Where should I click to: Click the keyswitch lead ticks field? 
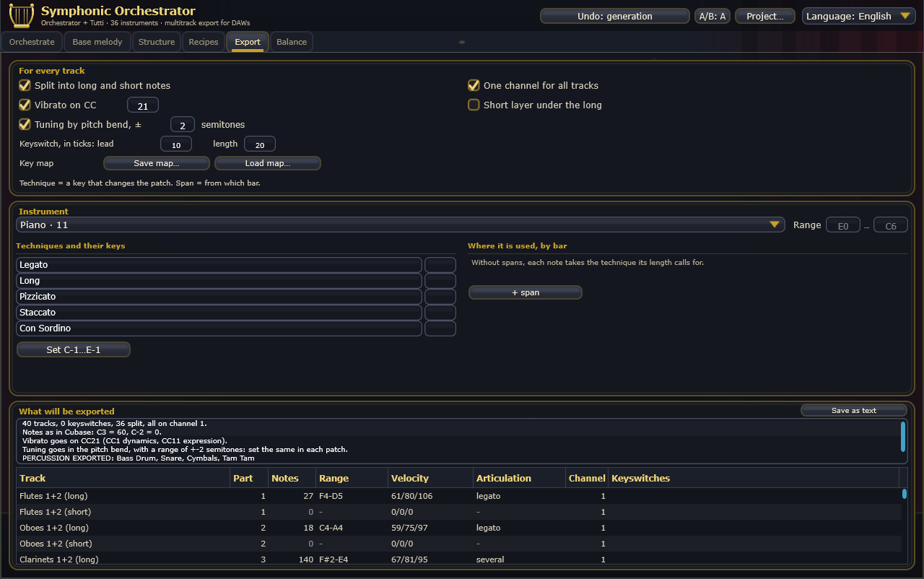tap(176, 144)
